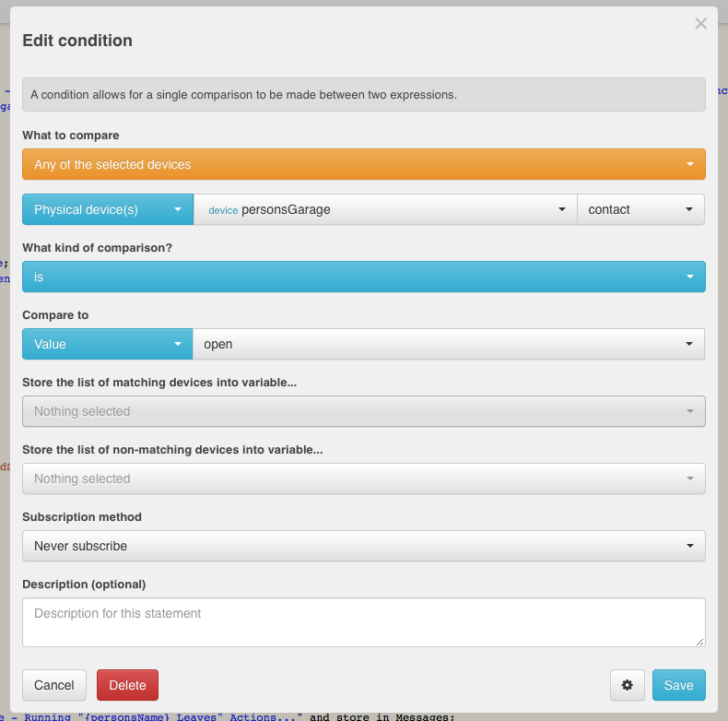The width and height of the screenshot is (728, 721).
Task: Open the Physical device(s) type dropdown
Action: (x=108, y=209)
